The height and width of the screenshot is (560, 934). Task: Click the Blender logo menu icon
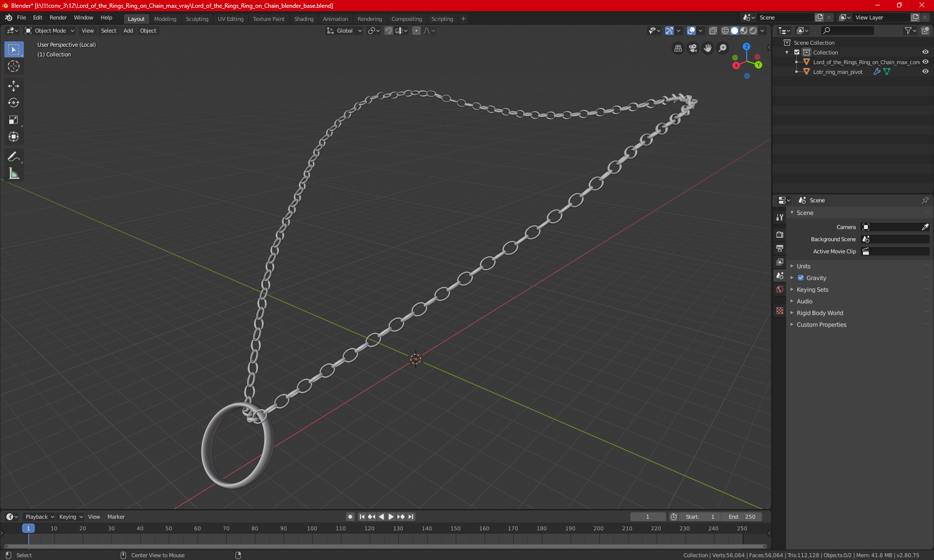tap(8, 17)
